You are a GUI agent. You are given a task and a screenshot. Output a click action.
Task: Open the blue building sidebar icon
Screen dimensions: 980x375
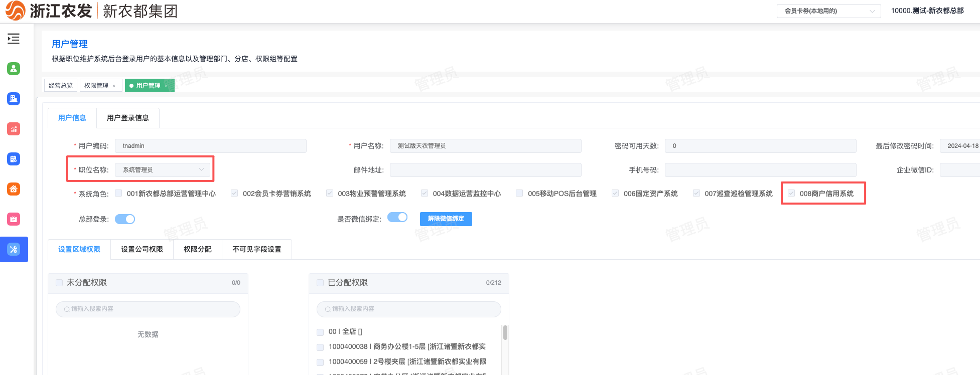pyautogui.click(x=14, y=99)
